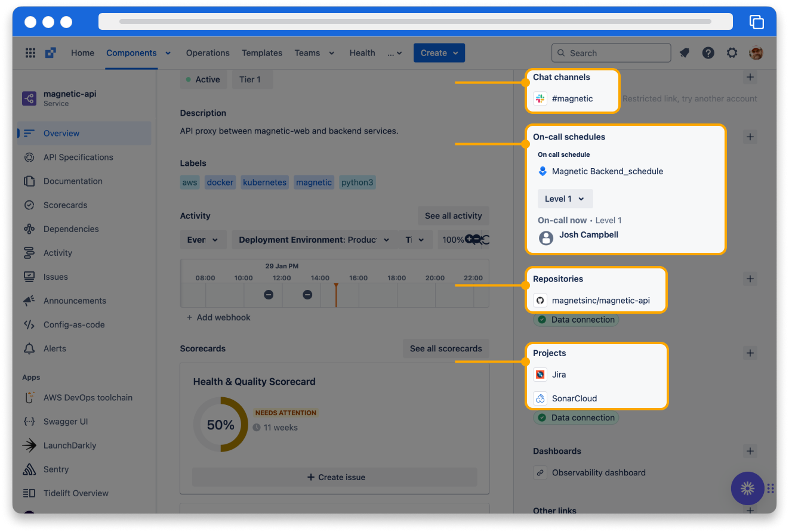Click the python3 label tag
The width and height of the screenshot is (789, 532).
(357, 183)
